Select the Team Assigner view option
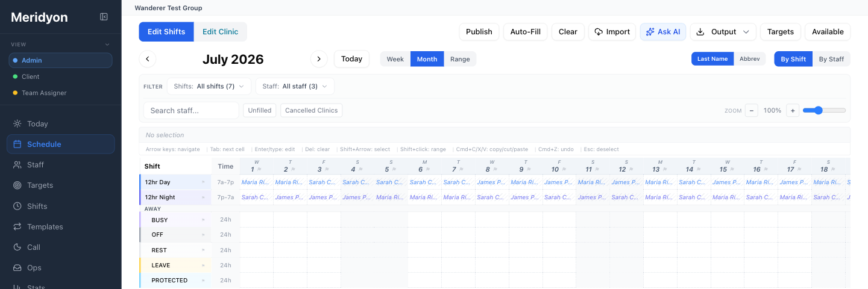Screen dimensions: 868x289 [60, 93]
